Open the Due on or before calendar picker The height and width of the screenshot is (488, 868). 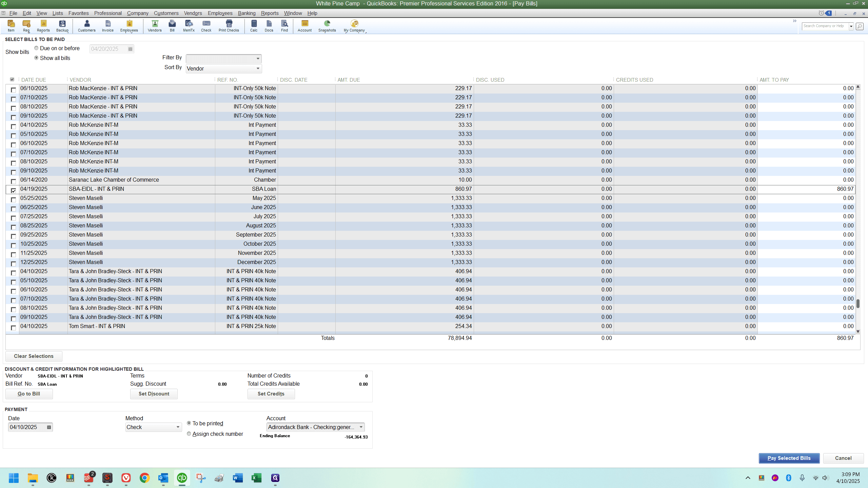(130, 49)
